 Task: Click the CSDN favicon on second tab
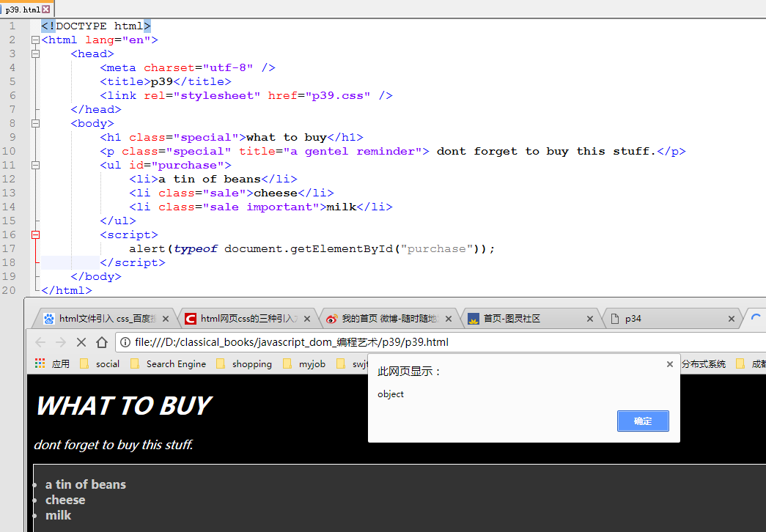(191, 319)
